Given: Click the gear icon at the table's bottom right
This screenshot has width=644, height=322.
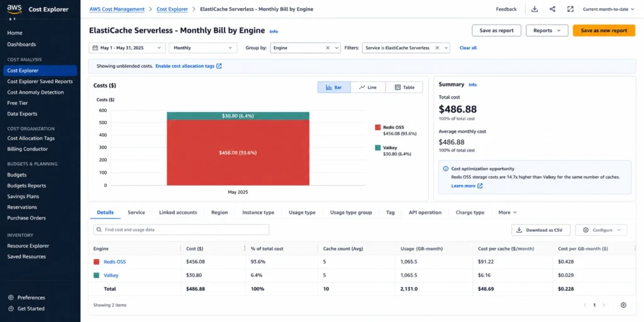Looking at the screenshot, I should pos(623,305).
